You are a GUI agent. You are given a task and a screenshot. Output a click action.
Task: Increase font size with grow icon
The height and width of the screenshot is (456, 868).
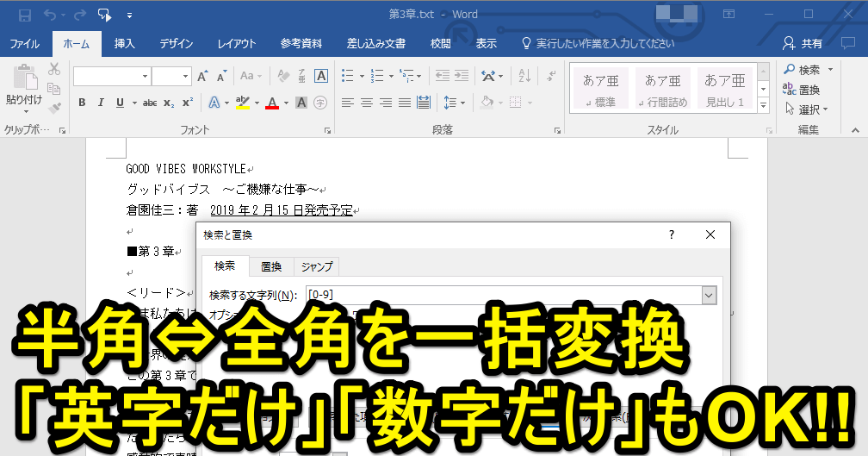[203, 76]
